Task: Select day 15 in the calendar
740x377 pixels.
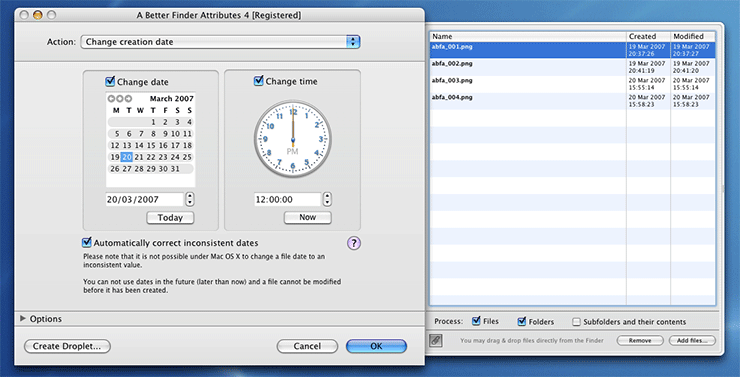Action: pos(151,145)
